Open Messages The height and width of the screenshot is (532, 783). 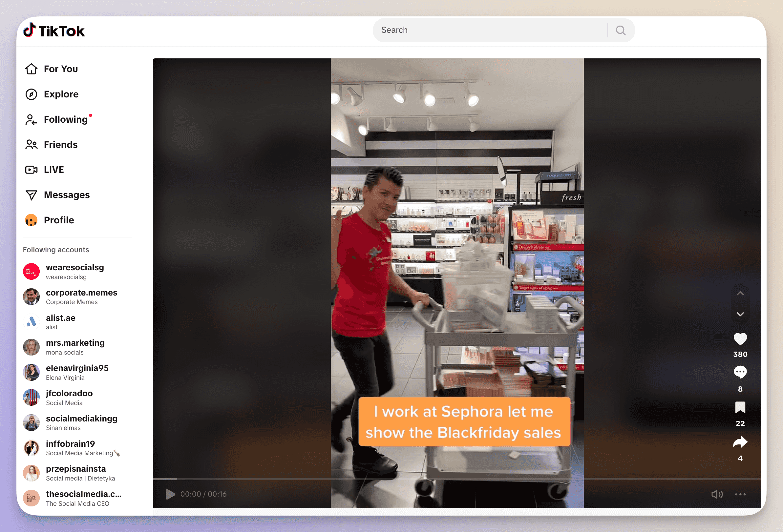click(x=58, y=195)
